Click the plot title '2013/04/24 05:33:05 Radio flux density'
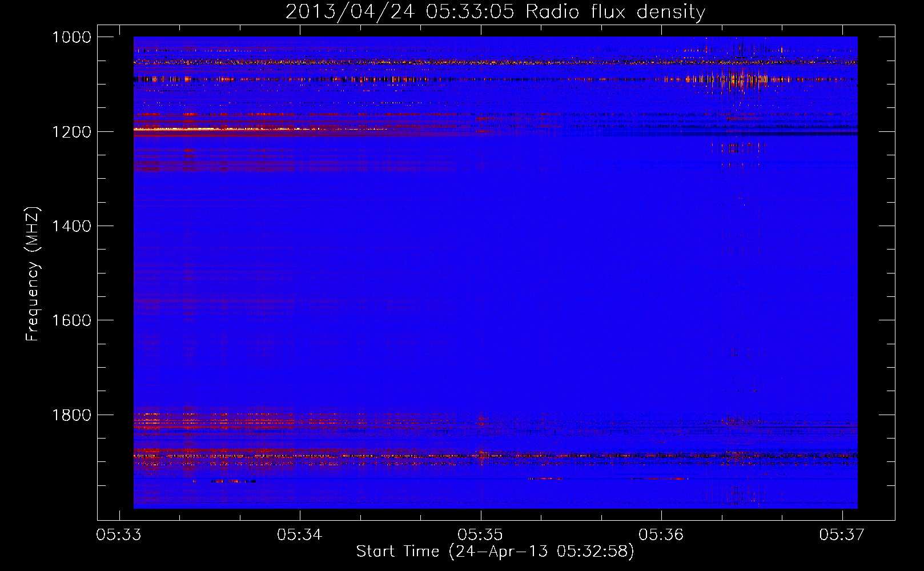This screenshot has height=571, width=924. [x=495, y=11]
